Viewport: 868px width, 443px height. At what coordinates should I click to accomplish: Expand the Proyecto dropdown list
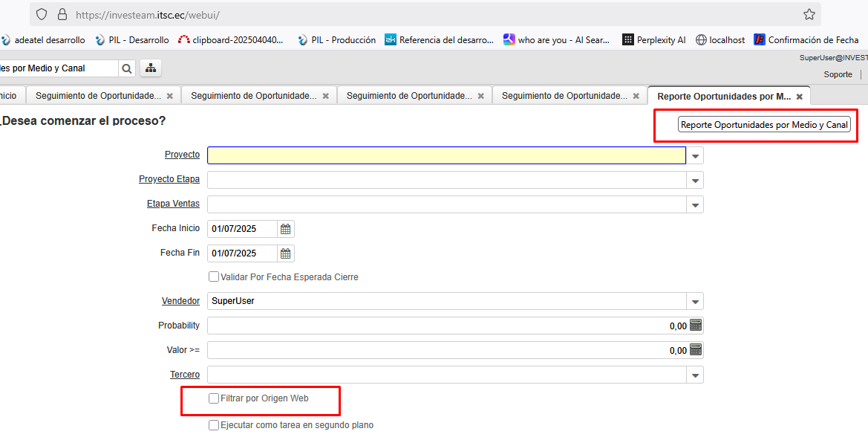pyautogui.click(x=695, y=156)
